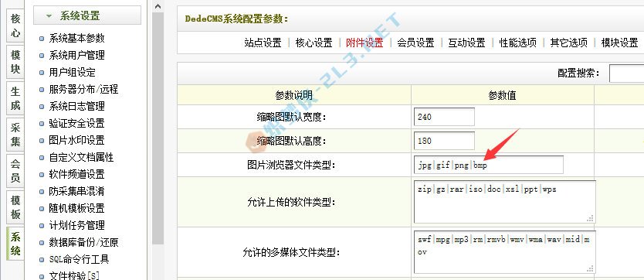This screenshot has width=644, height=280.
Task: Click the 缩略图默认宽度 input box
Action: 445,117
